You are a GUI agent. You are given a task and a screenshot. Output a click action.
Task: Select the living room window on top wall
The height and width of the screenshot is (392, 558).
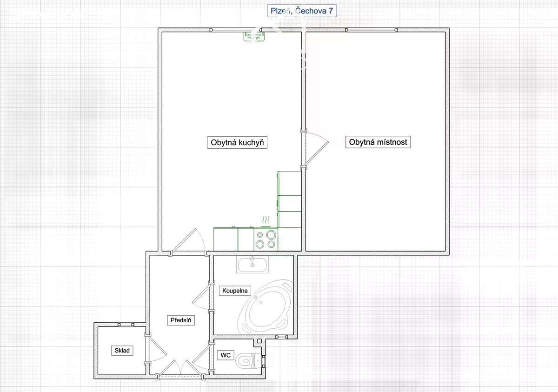click(x=371, y=30)
